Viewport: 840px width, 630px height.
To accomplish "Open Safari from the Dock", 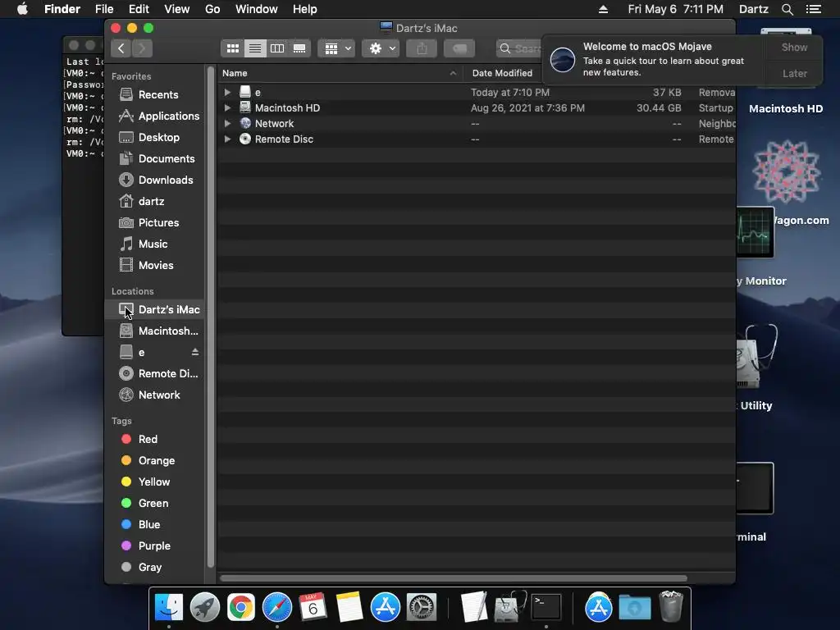I will click(x=277, y=608).
